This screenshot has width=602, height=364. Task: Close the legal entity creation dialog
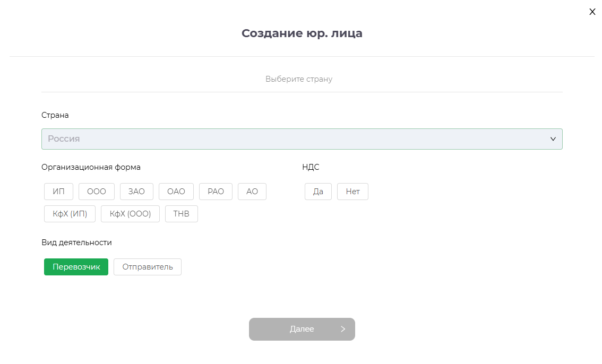(x=592, y=12)
